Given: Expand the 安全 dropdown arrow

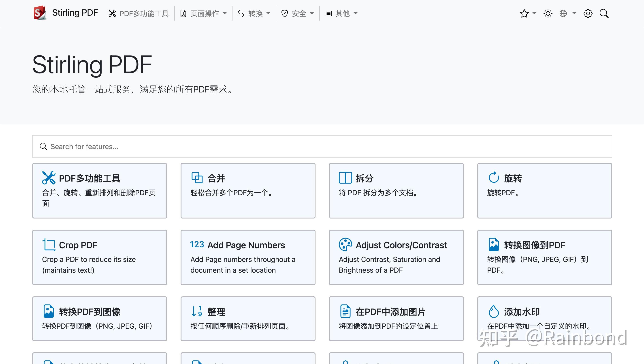Looking at the screenshot, I should (x=312, y=13).
